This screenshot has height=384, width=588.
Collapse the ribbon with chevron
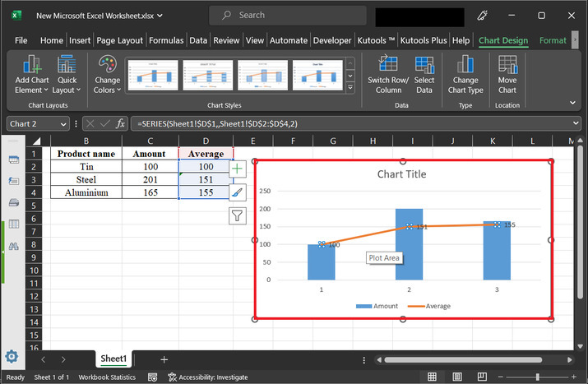pos(572,103)
